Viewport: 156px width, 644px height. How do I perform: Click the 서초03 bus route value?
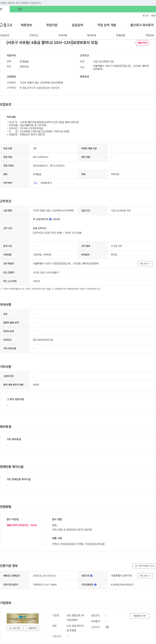(x=37, y=281)
